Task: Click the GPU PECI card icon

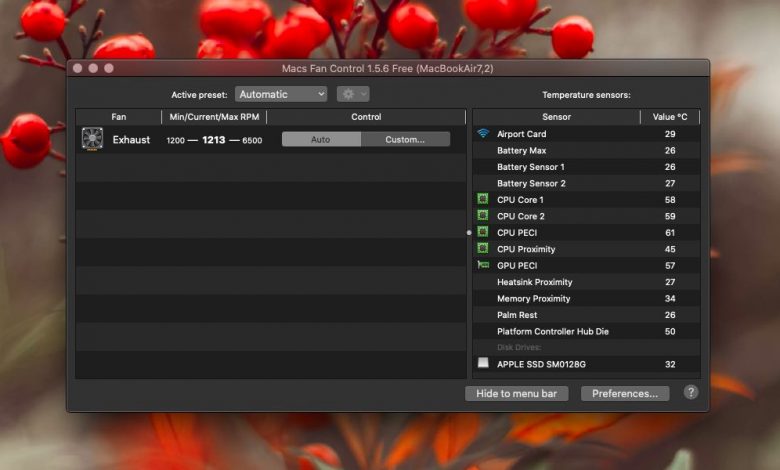Action: click(x=483, y=265)
